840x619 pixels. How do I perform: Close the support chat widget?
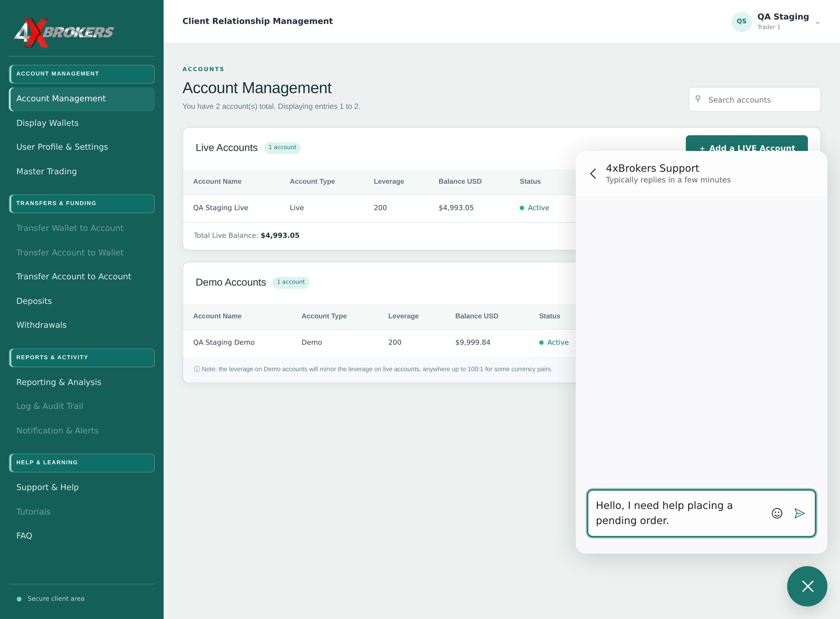pyautogui.click(x=807, y=586)
